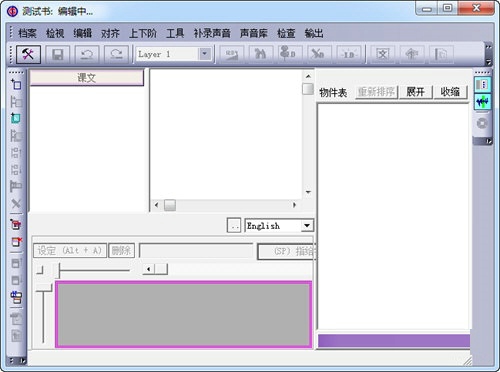Expand the main toolbar overflow chevron

489,47
